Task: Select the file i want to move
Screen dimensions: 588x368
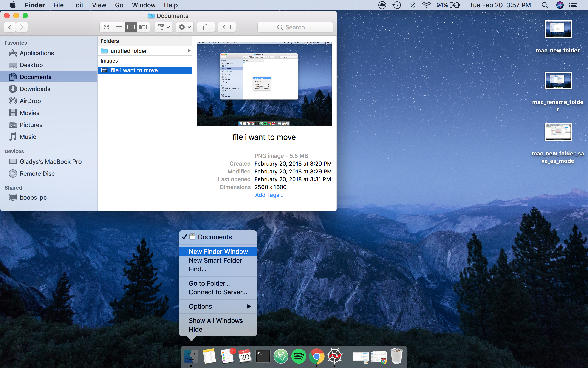Action: point(144,70)
